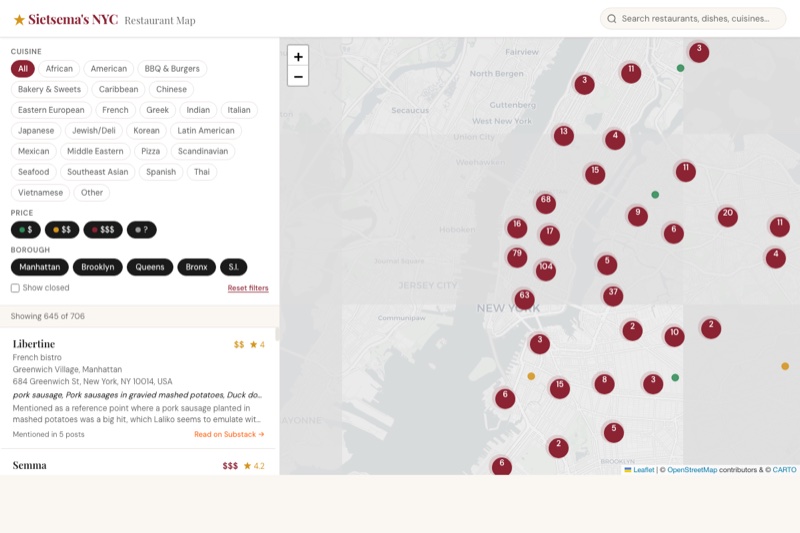Filter by Italian cuisine
The height and width of the screenshot is (533, 800).
[x=239, y=110]
